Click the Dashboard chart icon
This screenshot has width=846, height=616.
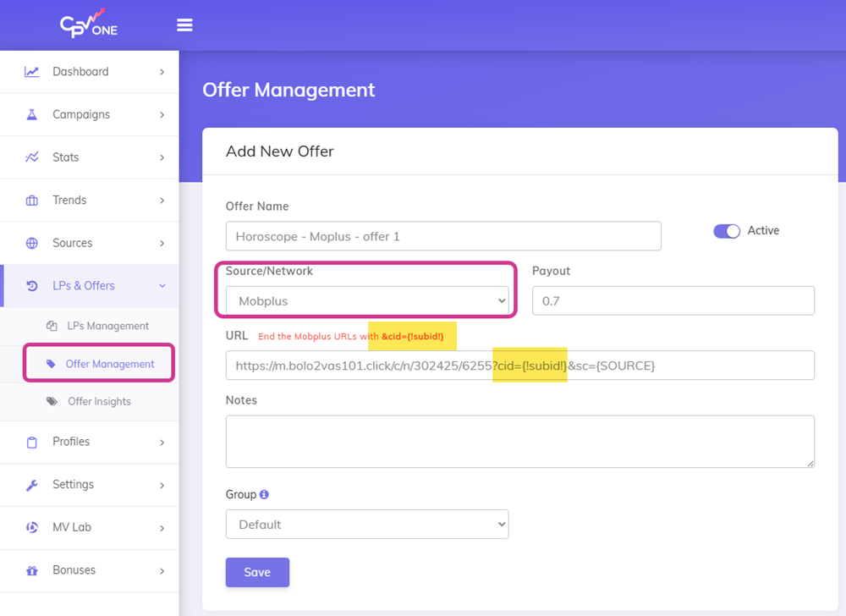point(32,71)
